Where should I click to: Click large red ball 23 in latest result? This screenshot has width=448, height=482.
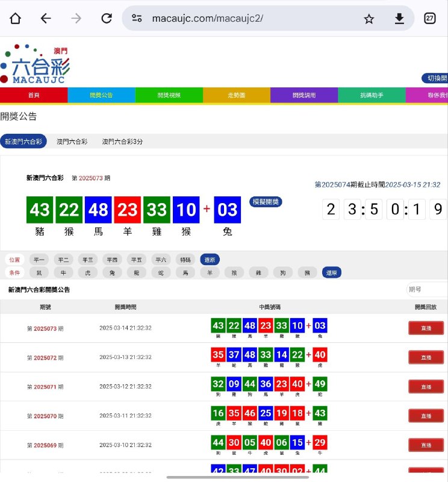tap(128, 210)
